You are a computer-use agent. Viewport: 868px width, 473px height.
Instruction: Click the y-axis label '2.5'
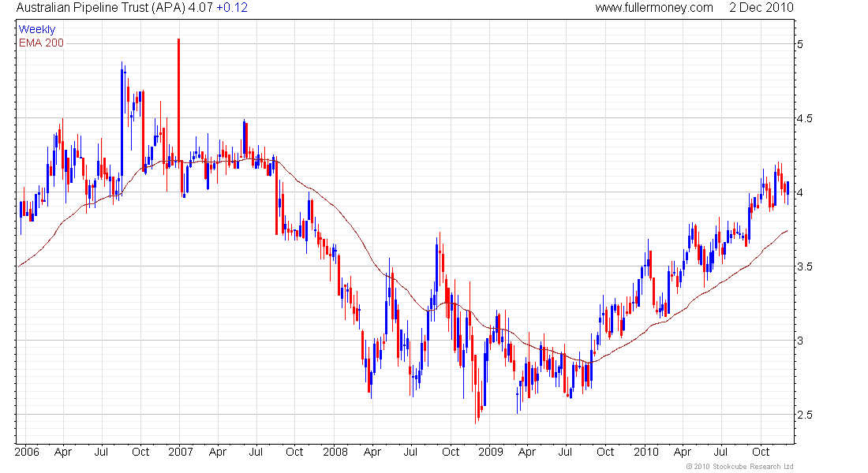click(804, 415)
